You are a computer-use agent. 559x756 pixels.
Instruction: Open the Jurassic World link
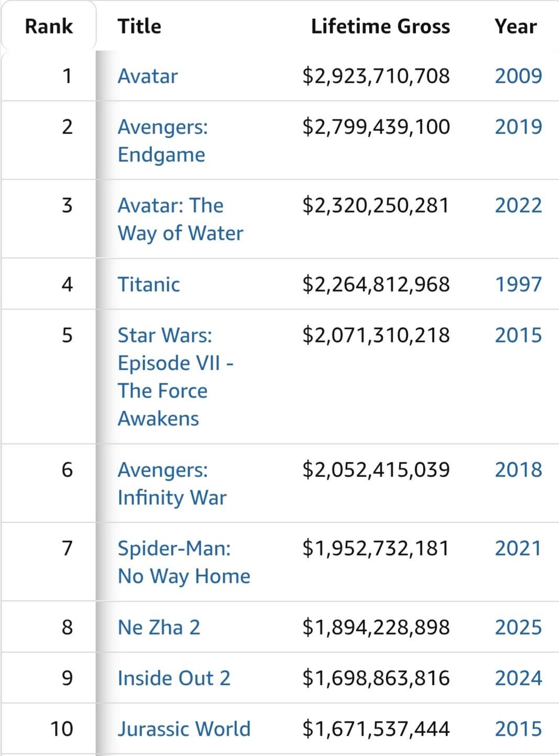point(183,729)
